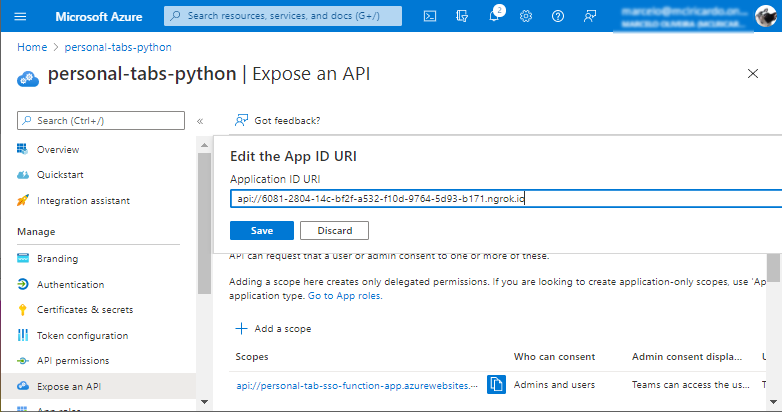This screenshot has width=782, height=412.
Task: Click the Integration assistant rocket icon
Action: coord(22,201)
